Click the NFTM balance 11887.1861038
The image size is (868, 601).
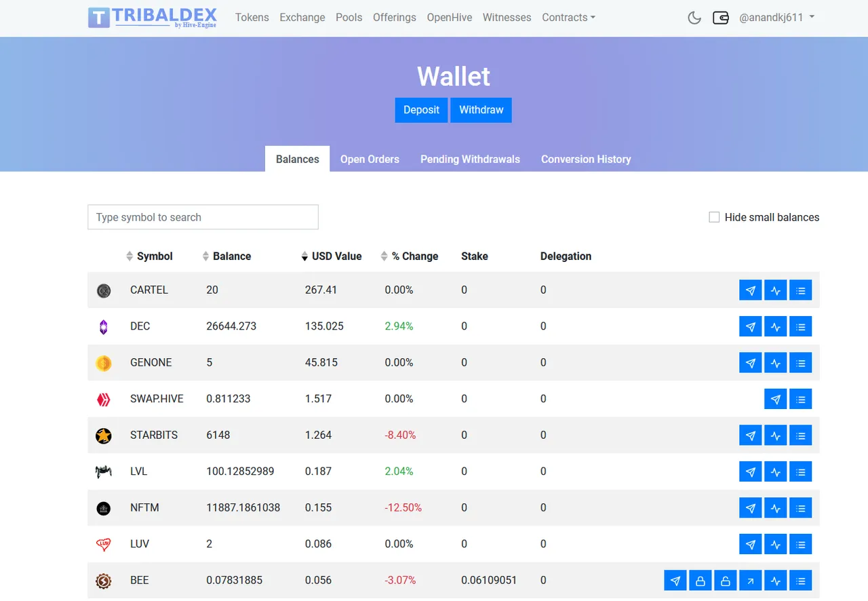243,507
